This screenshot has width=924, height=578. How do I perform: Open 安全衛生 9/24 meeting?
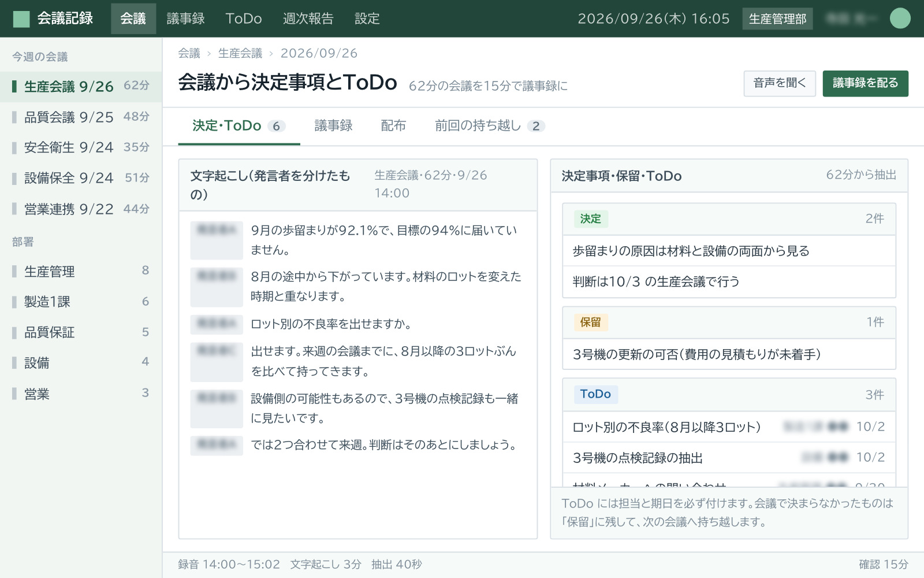pos(81,147)
